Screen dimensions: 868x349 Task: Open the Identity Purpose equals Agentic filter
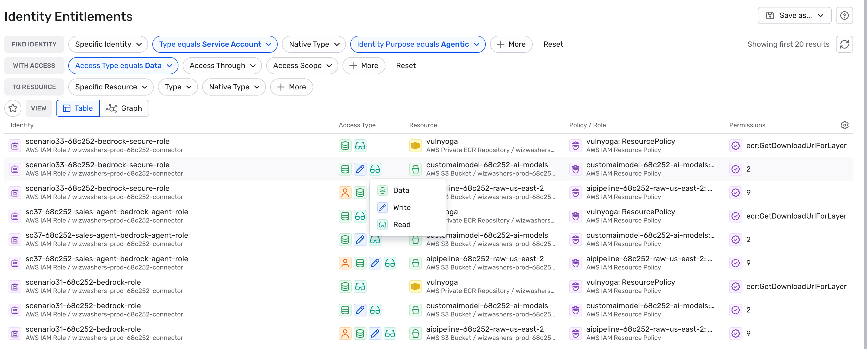pyautogui.click(x=417, y=44)
